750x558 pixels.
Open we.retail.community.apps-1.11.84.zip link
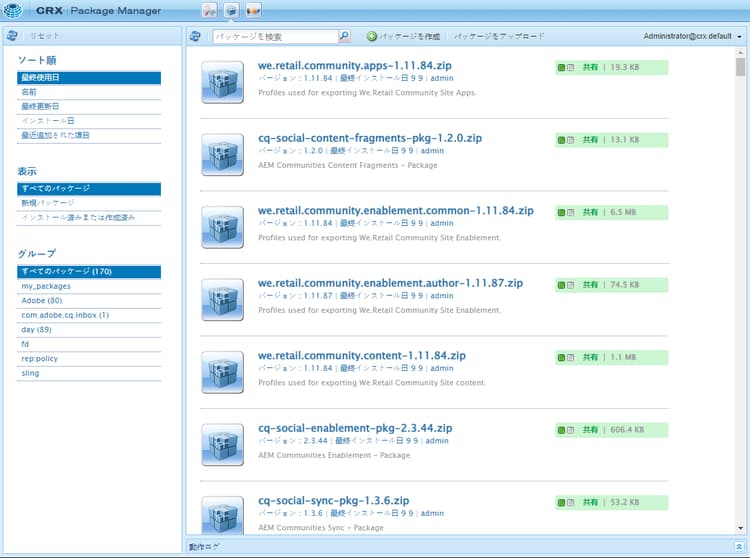pos(354,66)
